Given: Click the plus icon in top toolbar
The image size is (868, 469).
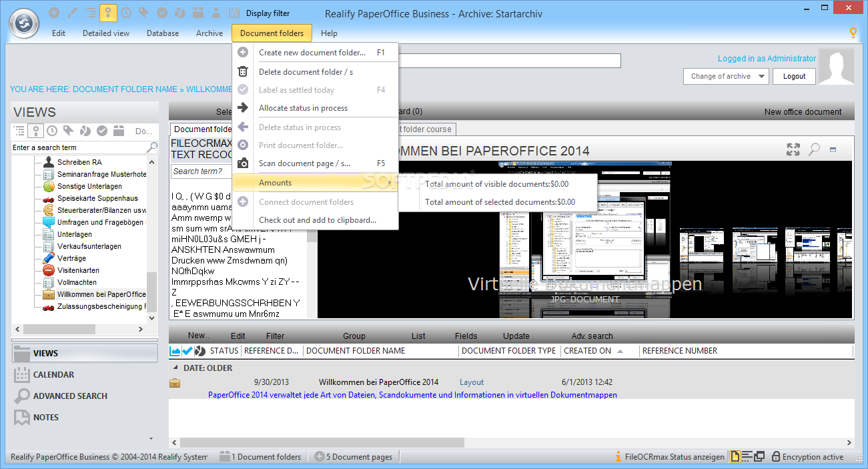Looking at the screenshot, I should click(54, 13).
